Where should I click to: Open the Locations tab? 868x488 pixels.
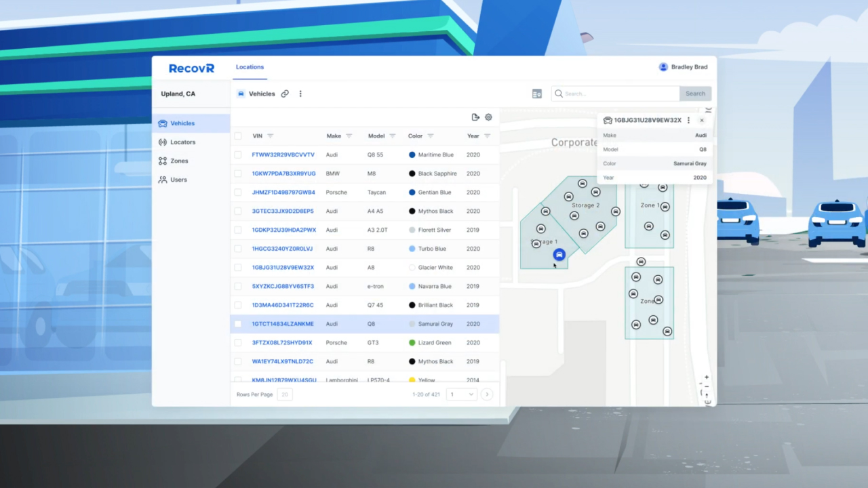[x=250, y=67]
